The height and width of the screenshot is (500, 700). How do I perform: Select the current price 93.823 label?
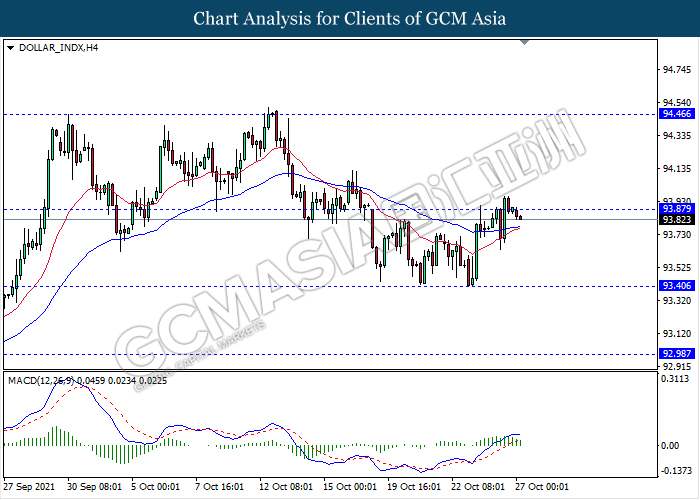tap(677, 220)
